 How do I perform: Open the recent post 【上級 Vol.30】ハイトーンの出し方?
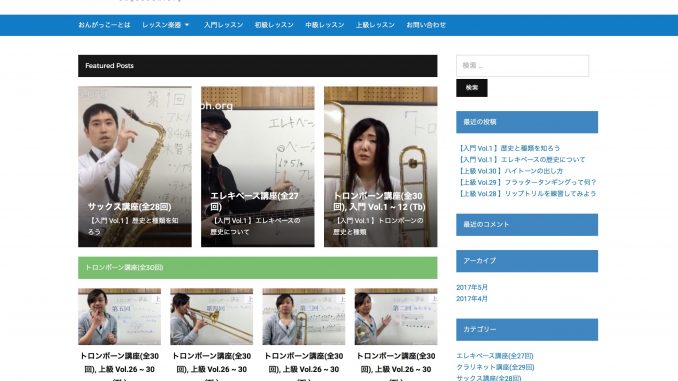pos(510,171)
